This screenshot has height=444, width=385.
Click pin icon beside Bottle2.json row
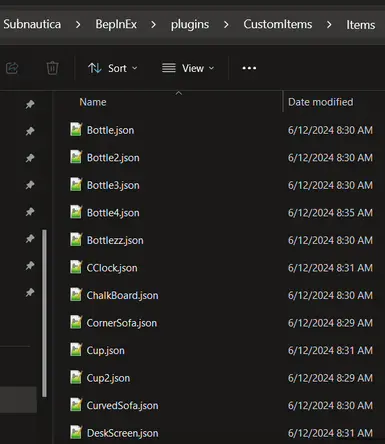[x=30, y=158]
